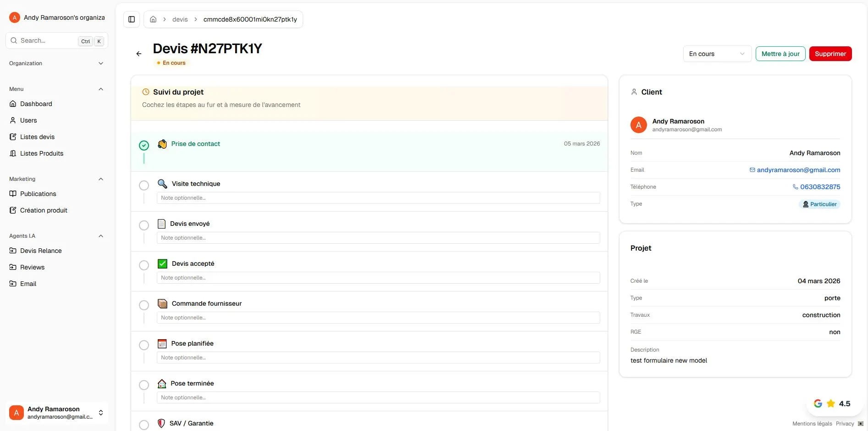Open the Dashboard from the sidebar
Viewport: 868px width, 431px height.
coord(36,104)
